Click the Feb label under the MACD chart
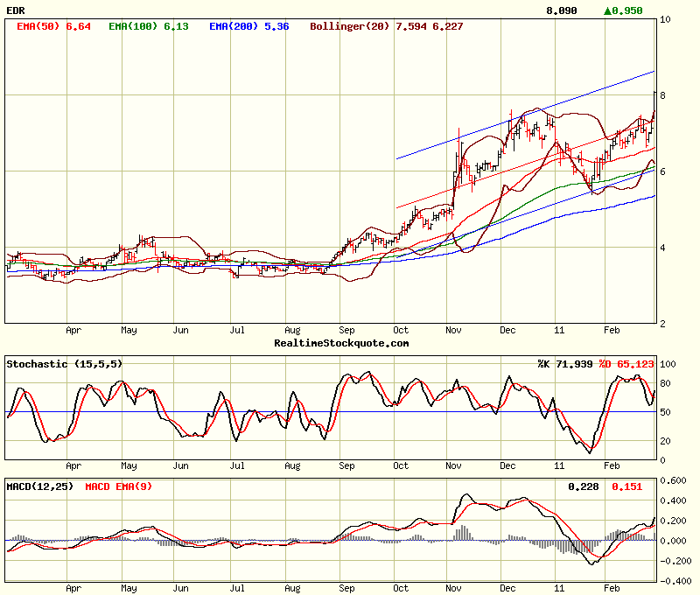The width and height of the screenshot is (700, 595). click(x=612, y=588)
